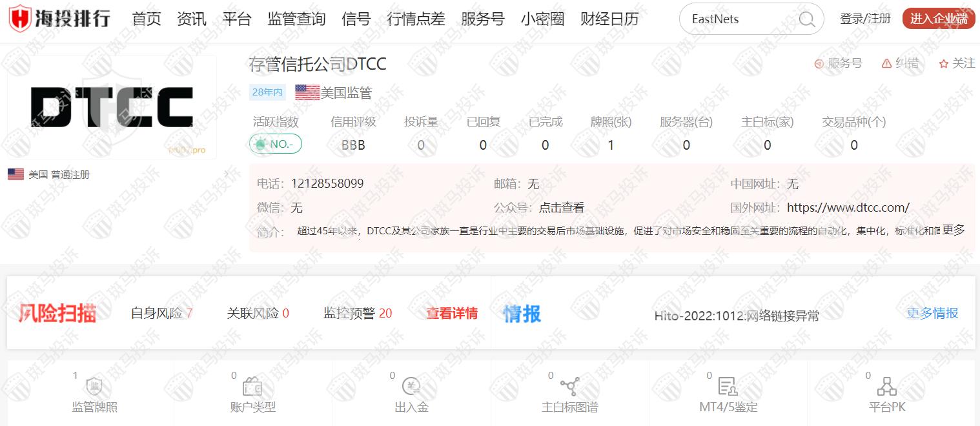Viewport: 980px width, 426px height.
Task: Open 查看详情 for risk scan
Action: tap(452, 314)
